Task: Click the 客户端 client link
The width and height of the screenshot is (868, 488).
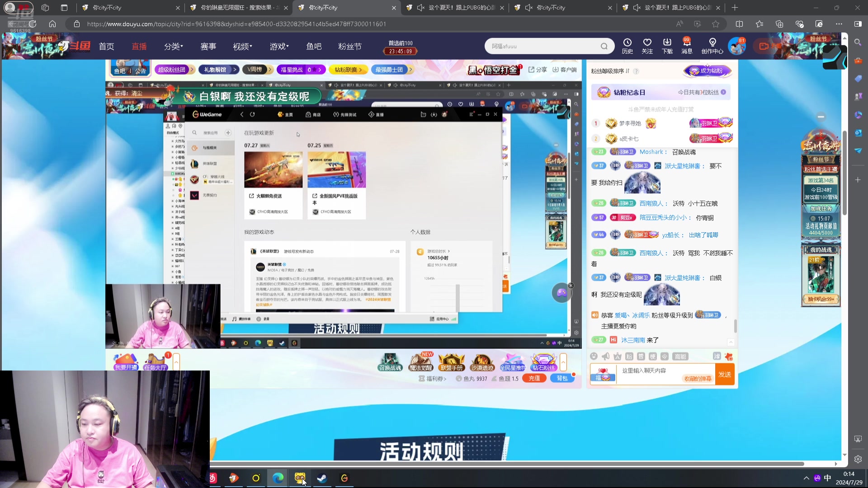Action: tap(565, 70)
